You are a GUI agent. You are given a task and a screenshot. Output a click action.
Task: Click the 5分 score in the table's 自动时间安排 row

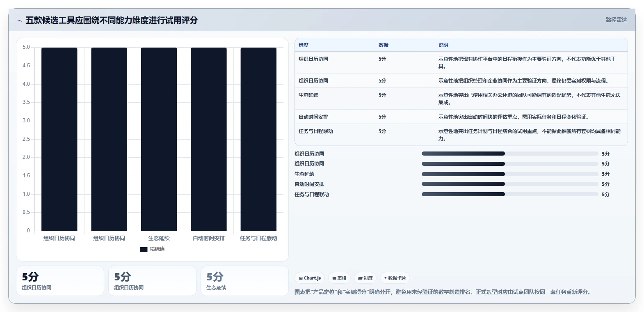(x=382, y=117)
